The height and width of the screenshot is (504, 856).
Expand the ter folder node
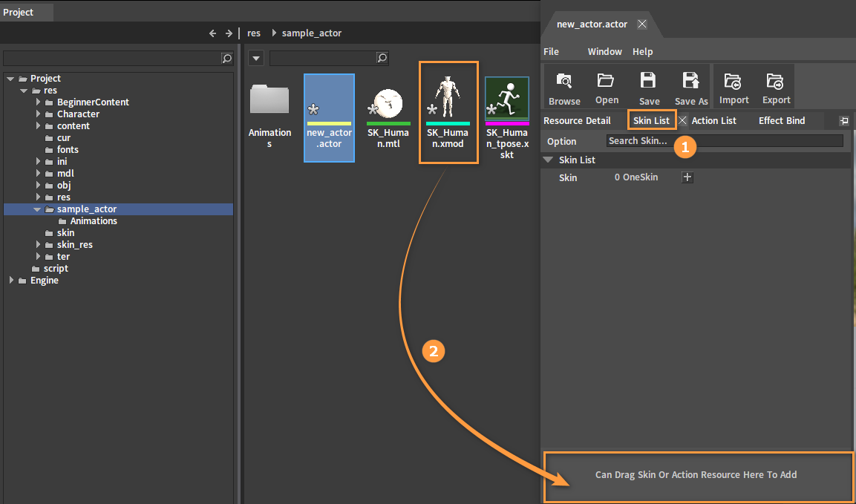pos(38,257)
